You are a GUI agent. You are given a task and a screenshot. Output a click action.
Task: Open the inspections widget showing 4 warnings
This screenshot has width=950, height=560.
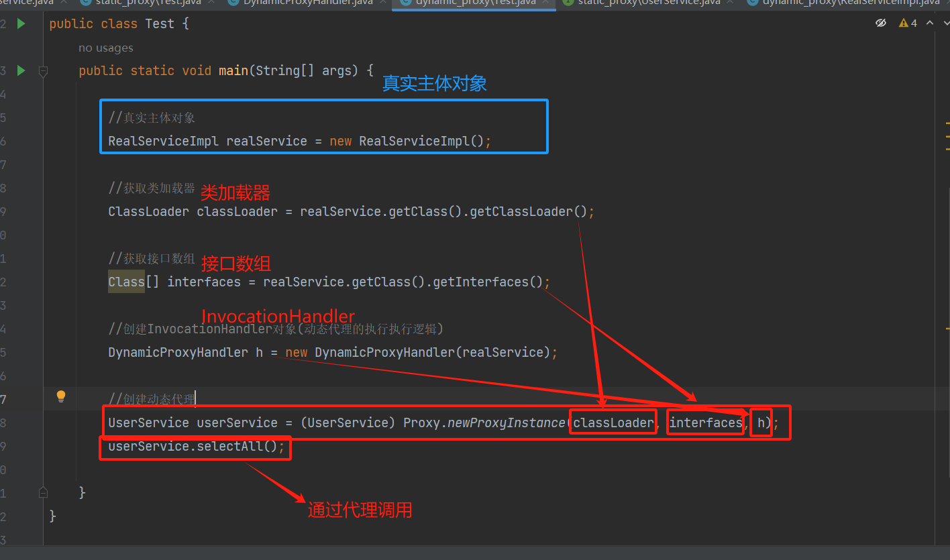(908, 23)
